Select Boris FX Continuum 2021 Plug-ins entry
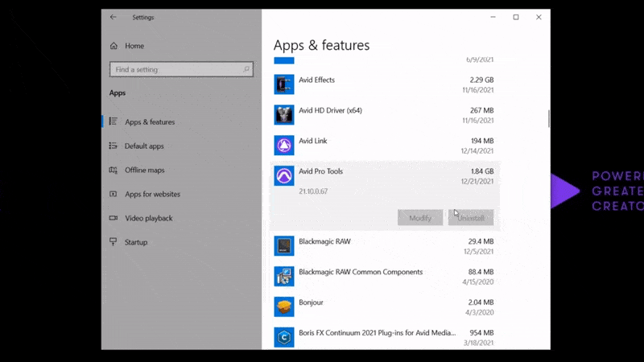This screenshot has width=644, height=362. click(377, 333)
